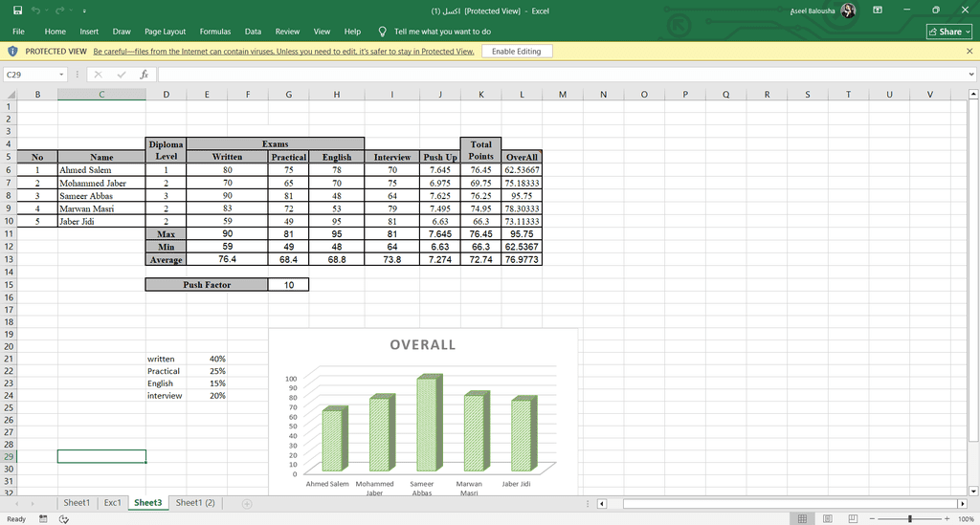Expand the formula bar

(x=970, y=75)
